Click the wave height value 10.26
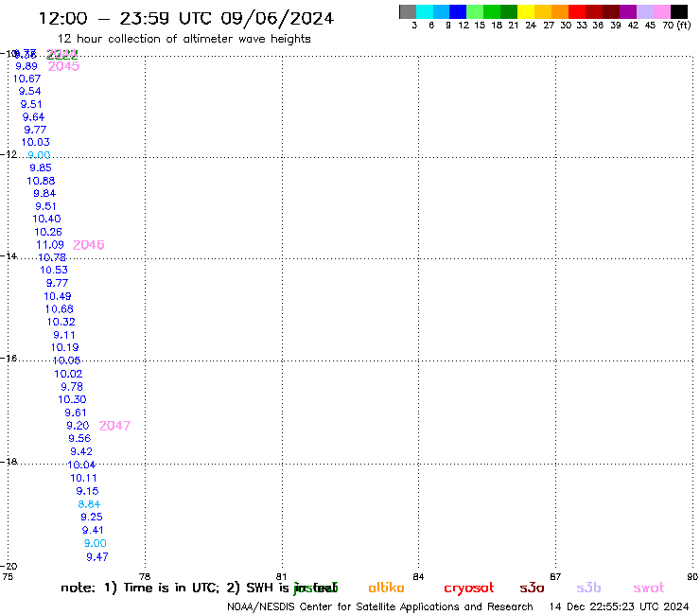 pos(48,232)
